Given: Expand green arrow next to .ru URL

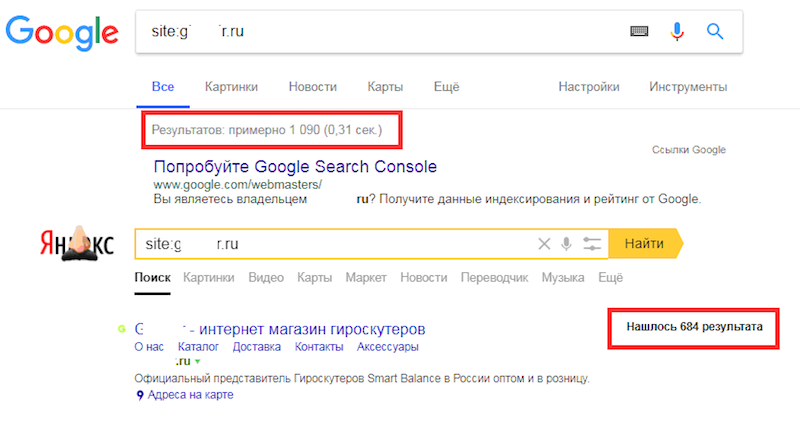Looking at the screenshot, I should 197,362.
